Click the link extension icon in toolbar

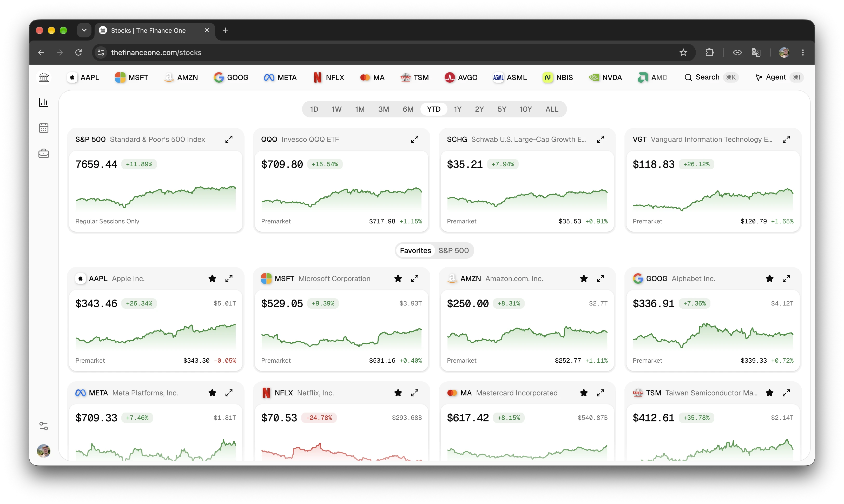click(737, 52)
